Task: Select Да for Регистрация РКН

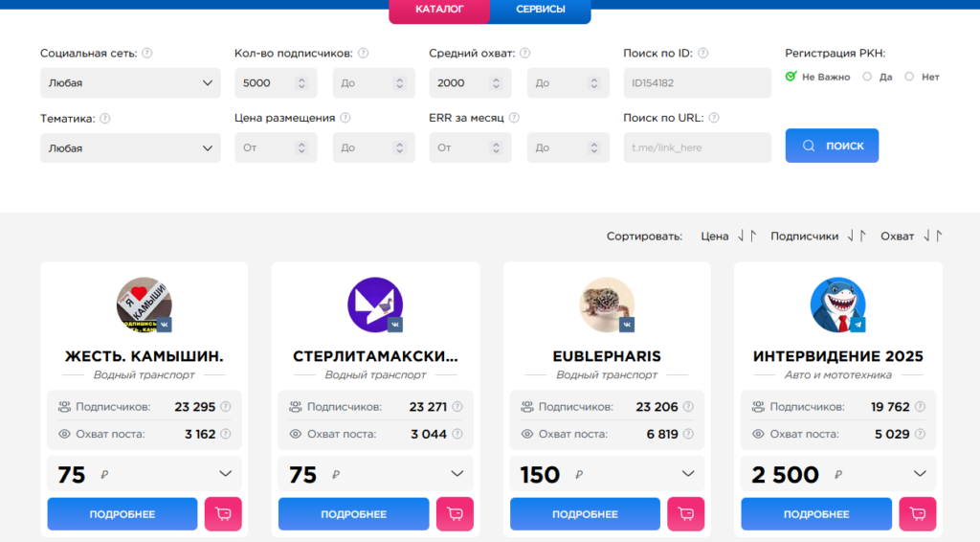Action: click(x=867, y=77)
